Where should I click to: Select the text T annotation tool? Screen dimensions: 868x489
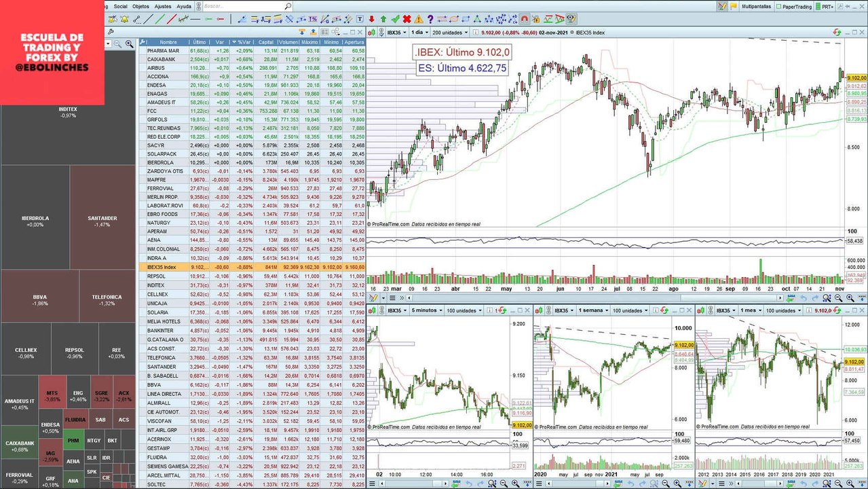click(360, 19)
